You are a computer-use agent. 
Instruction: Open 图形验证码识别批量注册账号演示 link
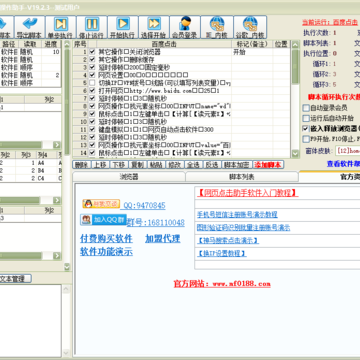243,228
